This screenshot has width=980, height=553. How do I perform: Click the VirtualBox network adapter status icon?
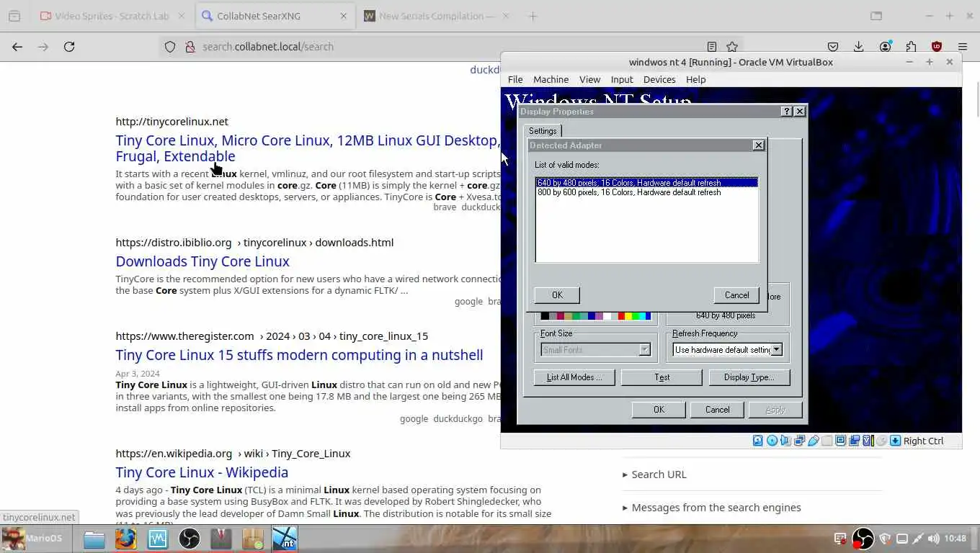(x=799, y=441)
